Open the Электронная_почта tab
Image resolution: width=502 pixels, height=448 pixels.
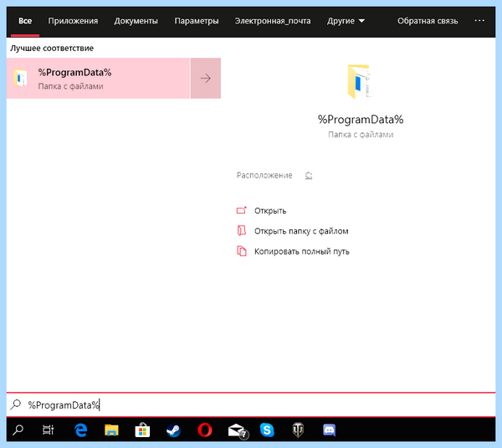pos(273,21)
